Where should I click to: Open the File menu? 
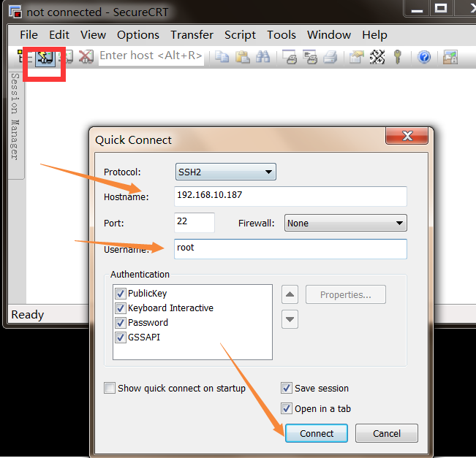[29, 35]
